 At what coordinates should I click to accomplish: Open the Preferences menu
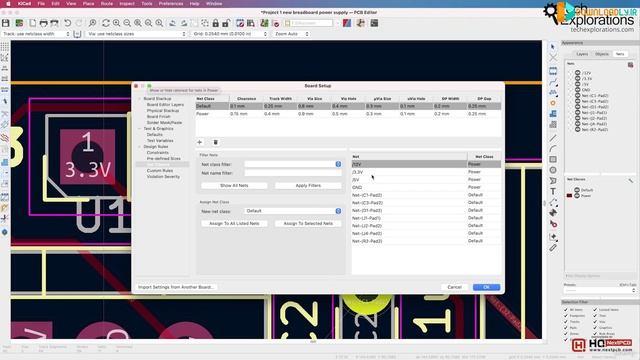171,4
